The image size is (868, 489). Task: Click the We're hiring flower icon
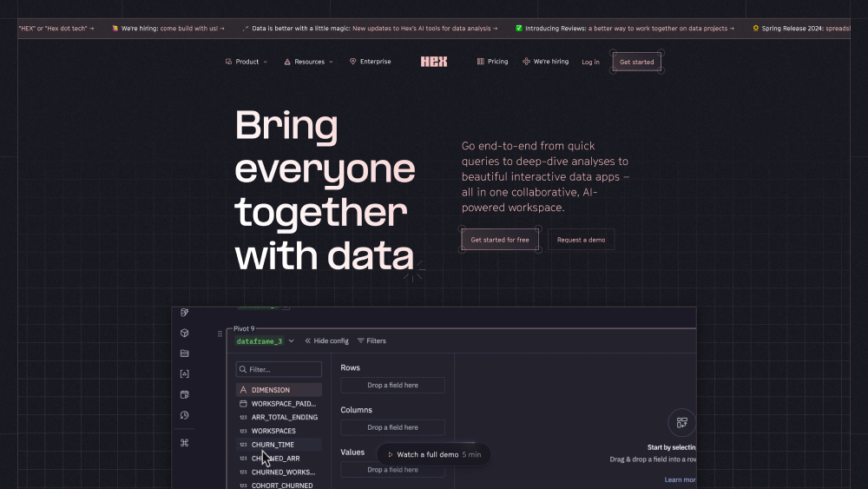tap(526, 62)
